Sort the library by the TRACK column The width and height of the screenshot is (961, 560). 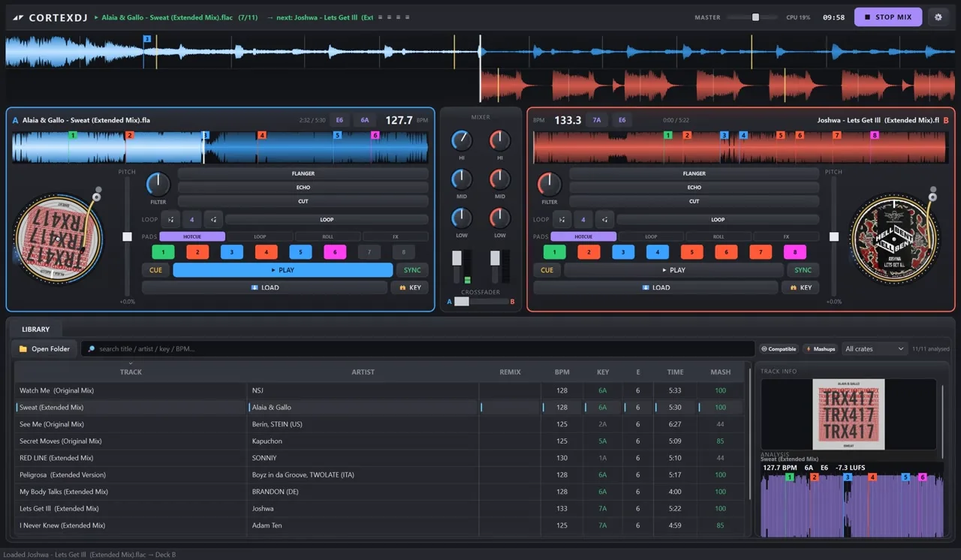[131, 372]
